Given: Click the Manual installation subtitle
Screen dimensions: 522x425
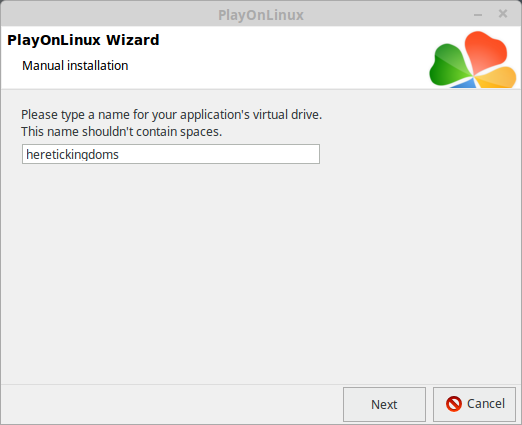Looking at the screenshot, I should pos(75,66).
